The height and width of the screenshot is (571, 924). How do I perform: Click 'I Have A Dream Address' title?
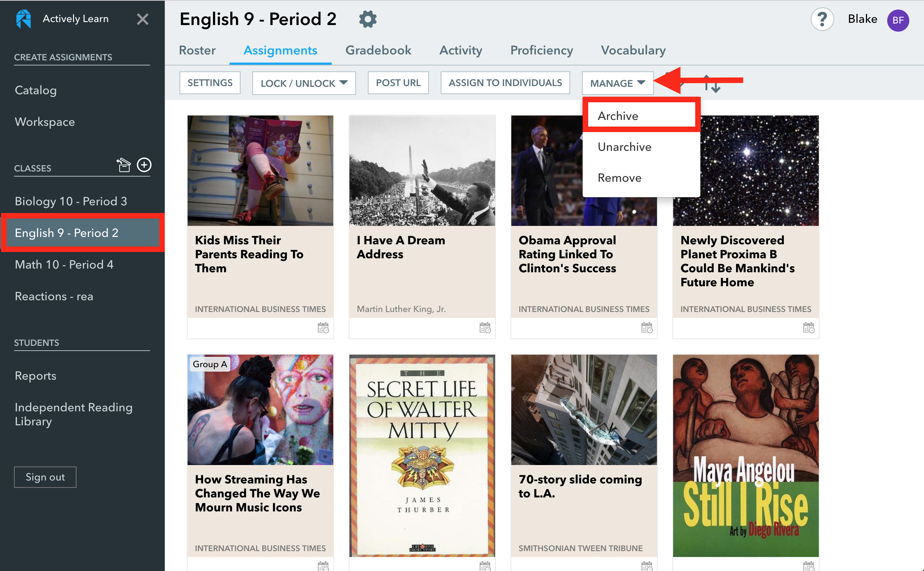coord(401,247)
